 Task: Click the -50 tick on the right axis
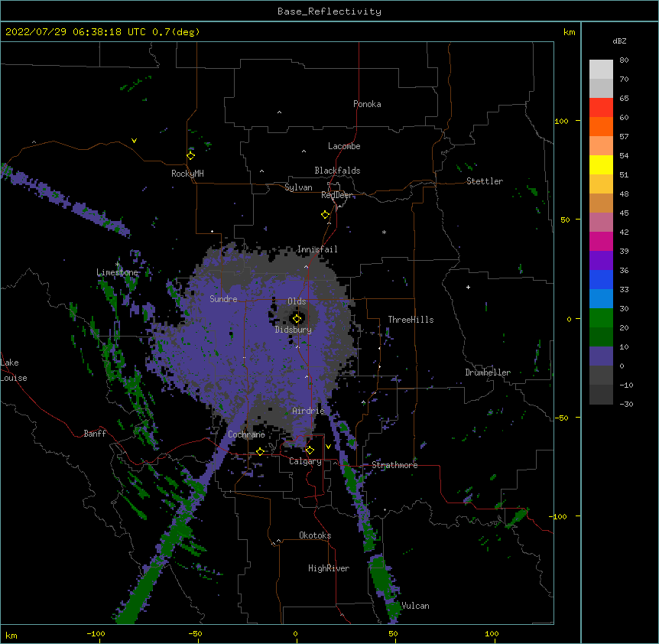[561, 418]
